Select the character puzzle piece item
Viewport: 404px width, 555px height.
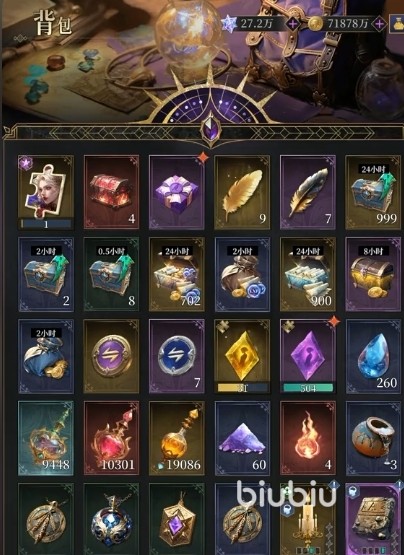(x=46, y=192)
